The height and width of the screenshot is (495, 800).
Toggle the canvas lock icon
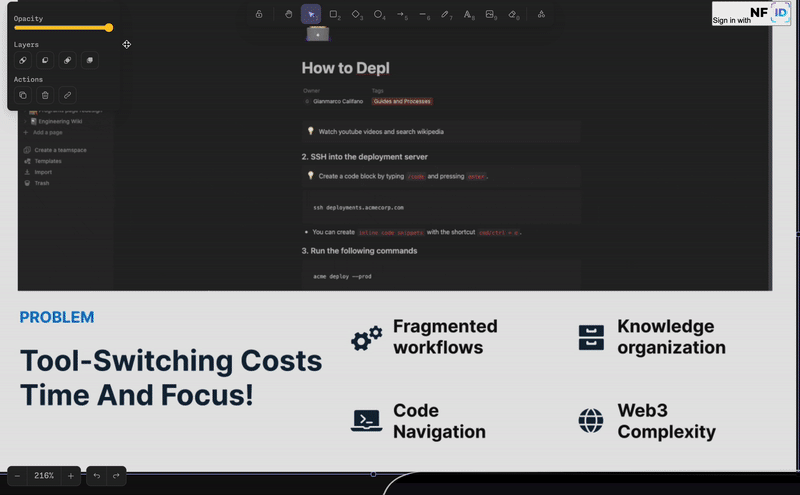click(259, 14)
